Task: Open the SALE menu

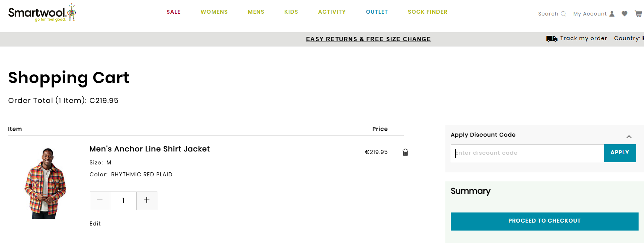Action: click(x=173, y=12)
